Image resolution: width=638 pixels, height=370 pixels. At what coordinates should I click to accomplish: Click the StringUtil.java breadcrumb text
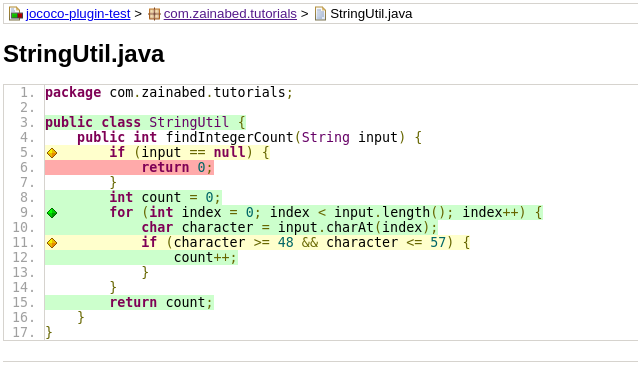(371, 14)
